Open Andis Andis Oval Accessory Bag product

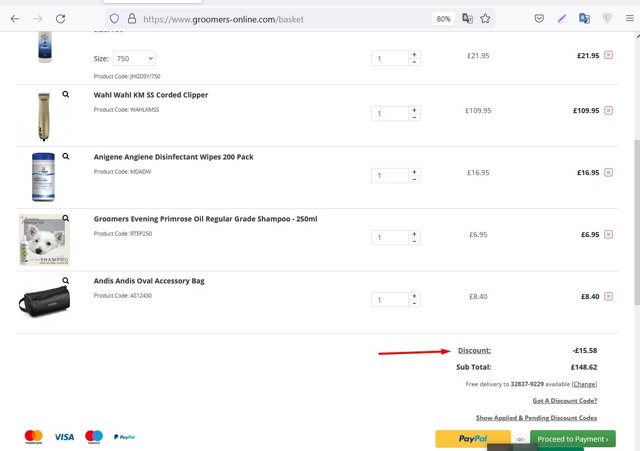(x=149, y=281)
